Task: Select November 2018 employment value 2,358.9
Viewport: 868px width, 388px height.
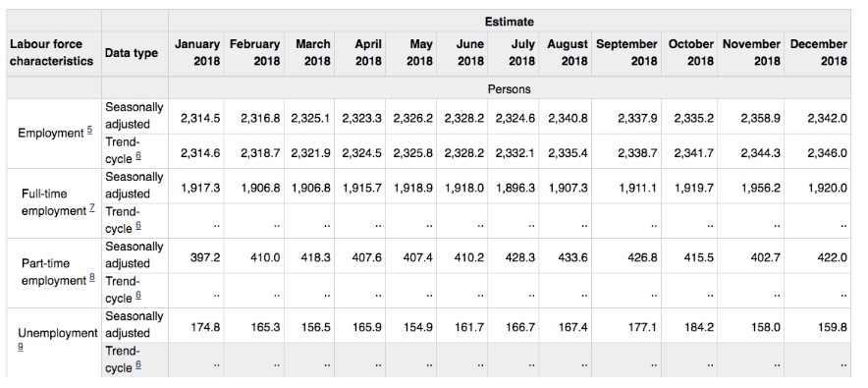Action: [x=751, y=117]
